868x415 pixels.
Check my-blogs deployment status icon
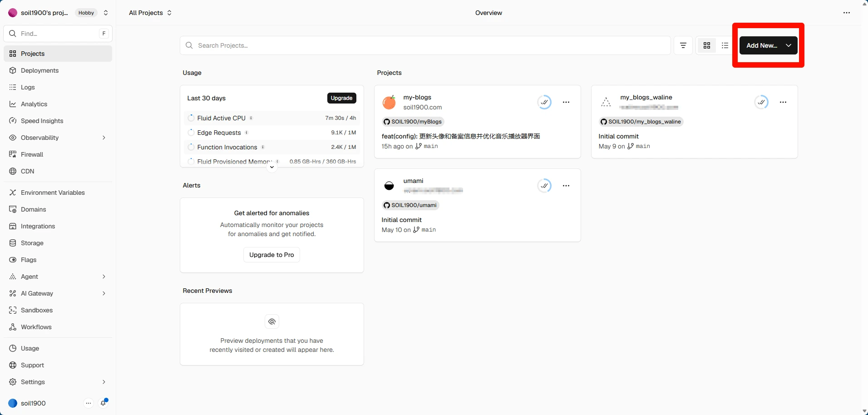(x=544, y=102)
